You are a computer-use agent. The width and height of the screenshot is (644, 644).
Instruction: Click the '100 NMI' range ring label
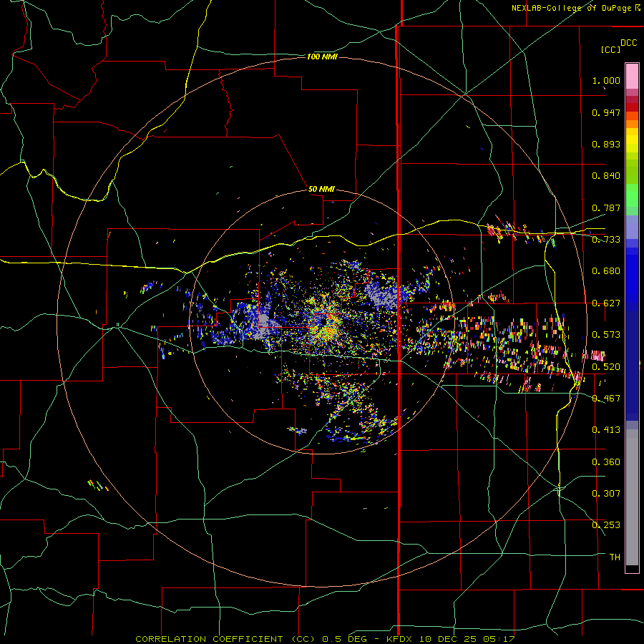[x=322, y=57]
